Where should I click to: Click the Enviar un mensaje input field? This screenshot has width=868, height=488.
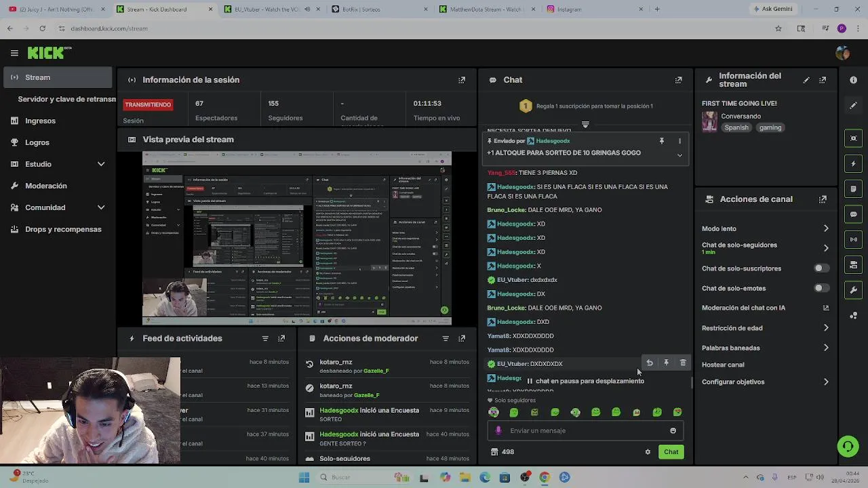(x=585, y=430)
